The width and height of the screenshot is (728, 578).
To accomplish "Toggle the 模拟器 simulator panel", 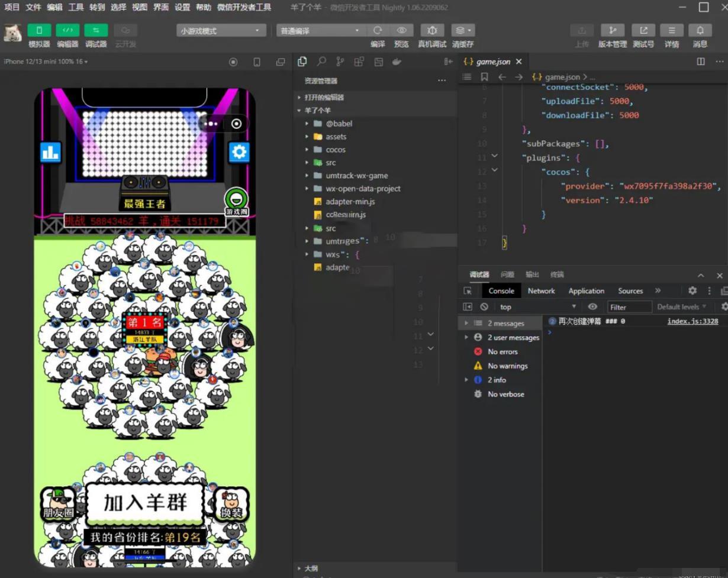I will pos(39,31).
